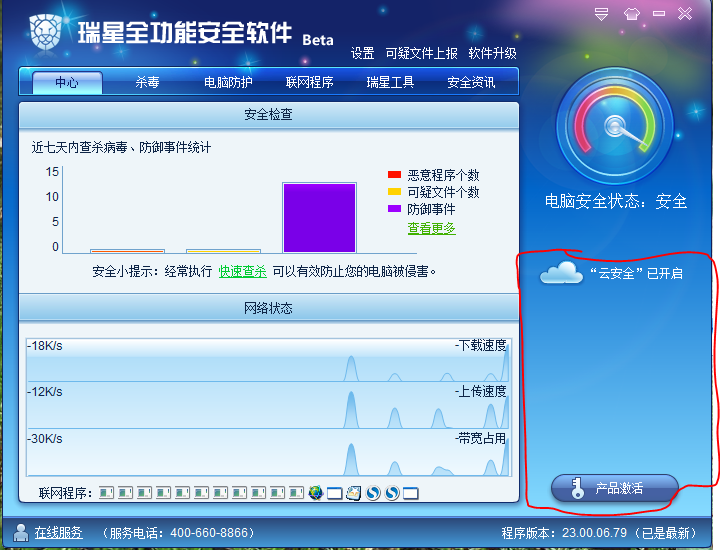Click the skin (shirt) change icon
Screen dimensions: 720x550
(x=631, y=14)
